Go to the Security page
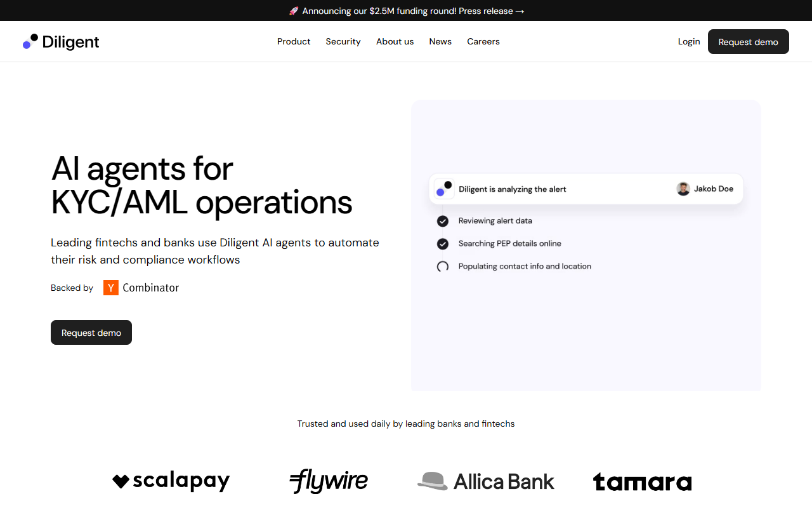 pos(343,41)
